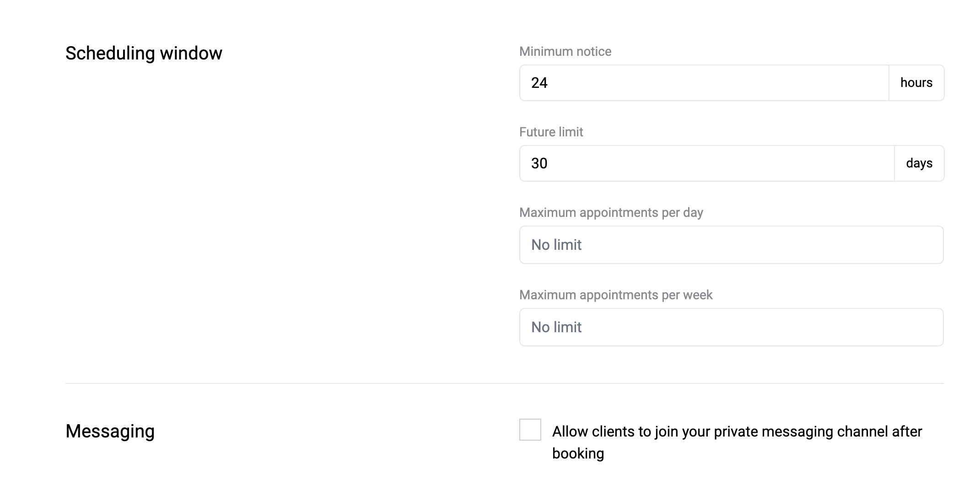Click the 'Maximum appointments per week' label

coord(616,295)
